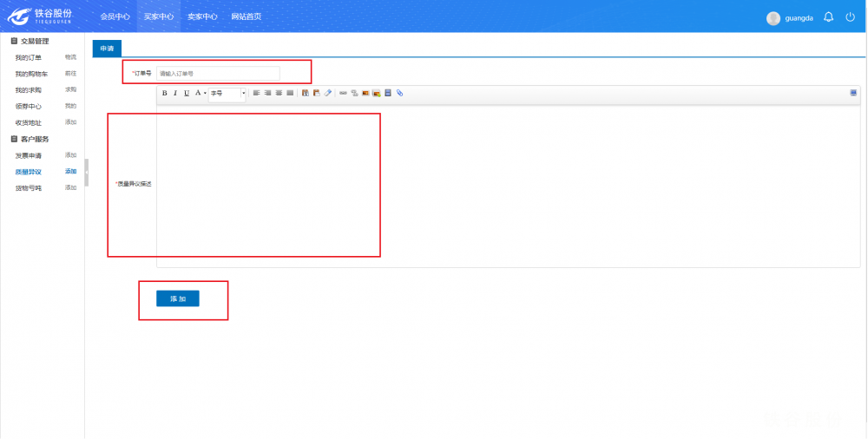This screenshot has width=868, height=439.
Task: Toggle fullscreen editor via the monitor icon
Action: click(x=853, y=93)
